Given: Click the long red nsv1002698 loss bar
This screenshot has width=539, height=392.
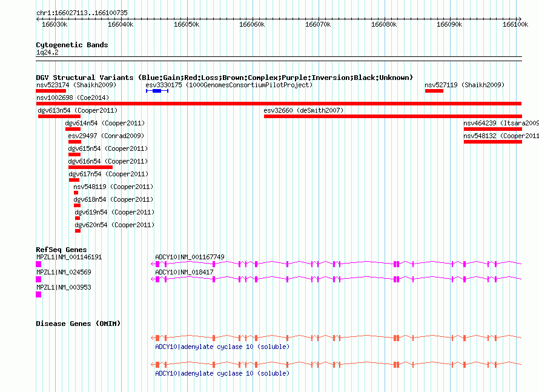Looking at the screenshot, I should [x=279, y=104].
